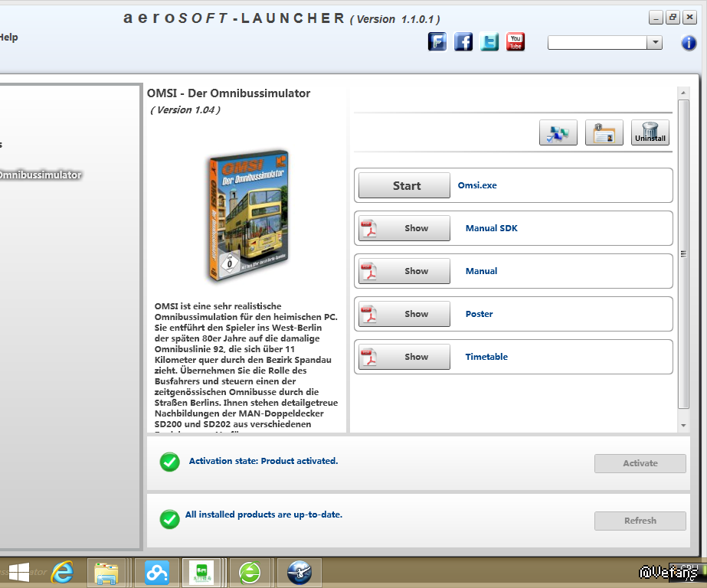The width and height of the screenshot is (707, 588).
Task: Show the Timetable PDF
Action: 404,357
